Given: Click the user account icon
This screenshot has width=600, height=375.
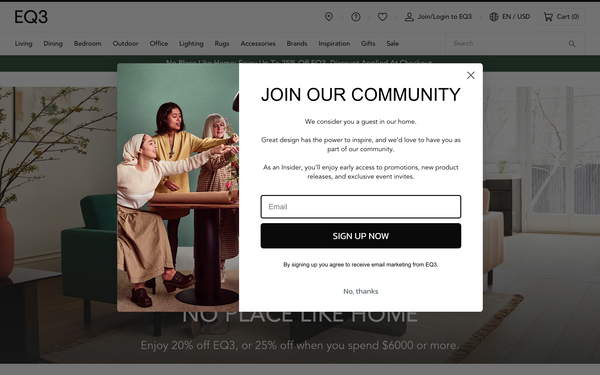Looking at the screenshot, I should tap(409, 16).
